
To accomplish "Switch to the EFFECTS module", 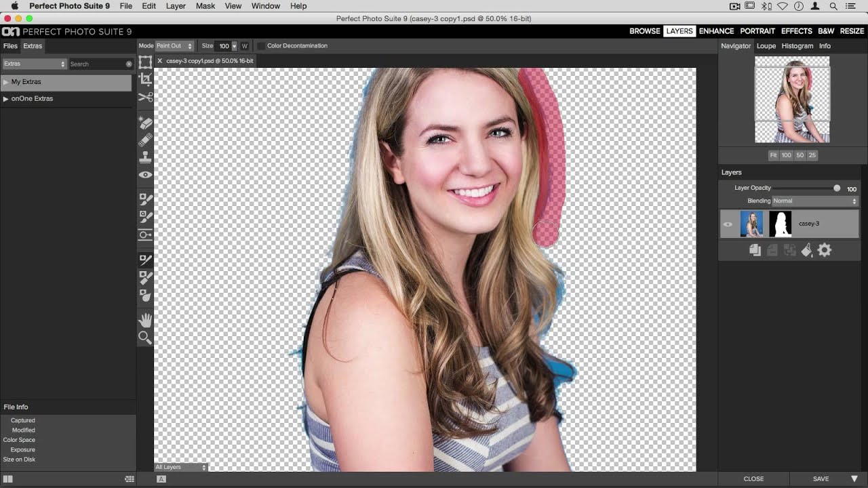I will pos(797,31).
